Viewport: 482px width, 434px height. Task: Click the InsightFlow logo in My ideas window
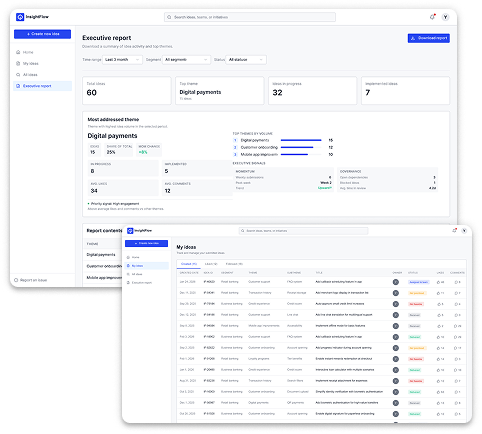(x=130, y=231)
